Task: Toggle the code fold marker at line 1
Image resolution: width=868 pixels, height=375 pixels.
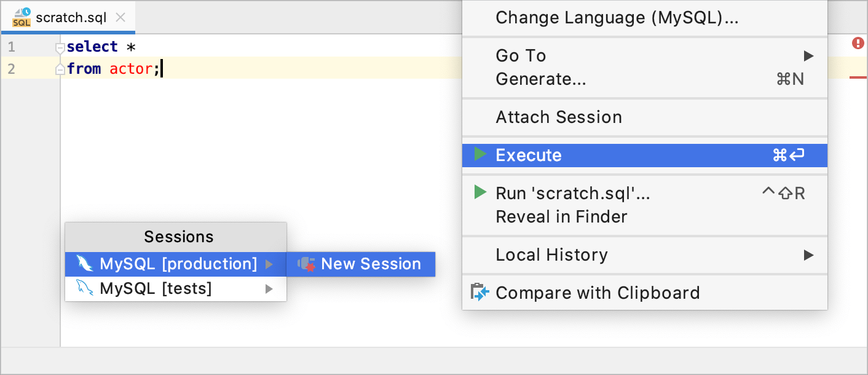Action: [x=59, y=46]
